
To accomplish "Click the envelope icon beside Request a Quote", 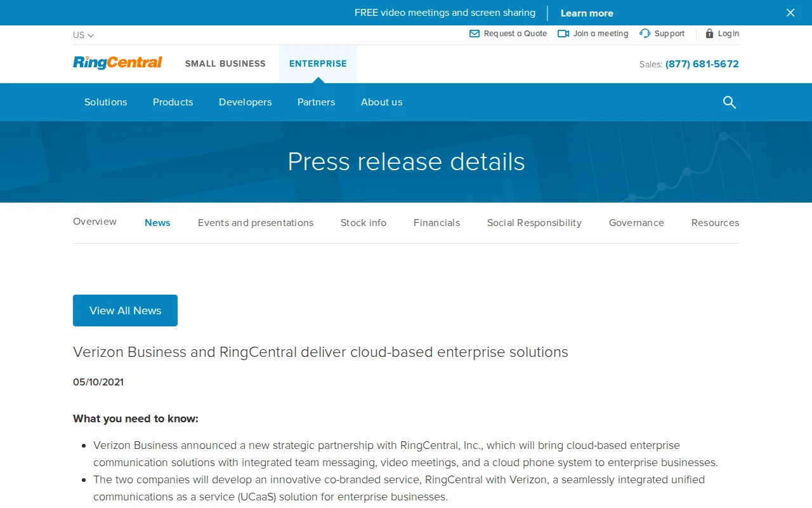I will (475, 34).
